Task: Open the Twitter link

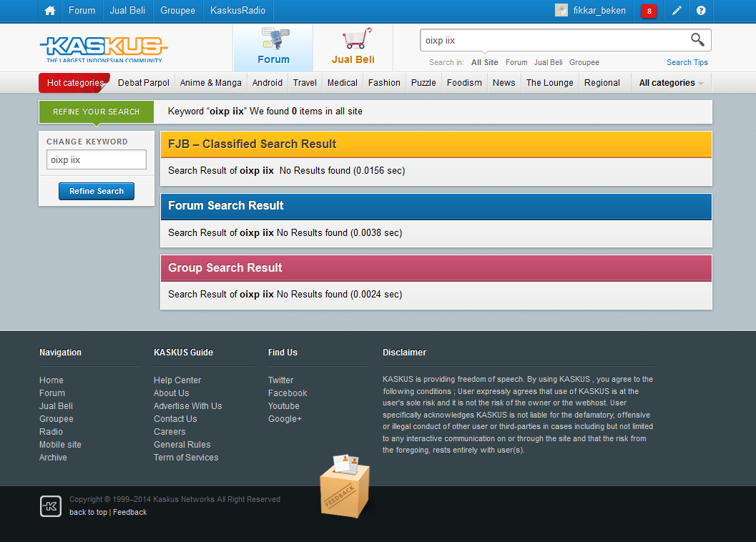Action: coord(280,380)
